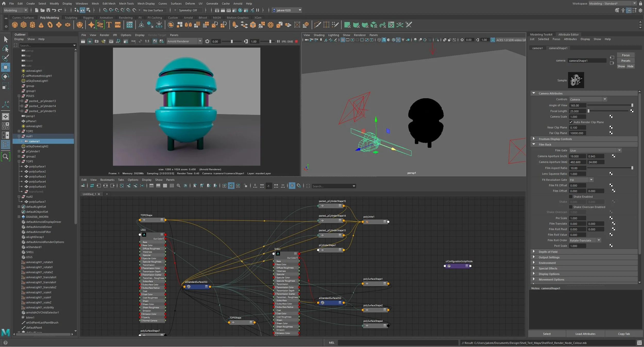Click the Rotate tool in toolbox

(x=5, y=77)
